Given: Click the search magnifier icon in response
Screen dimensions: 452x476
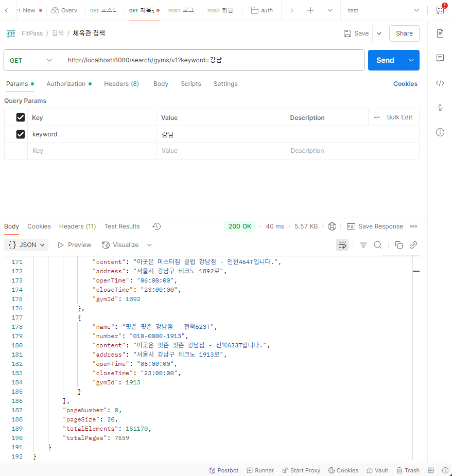Looking at the screenshot, I should point(377,245).
